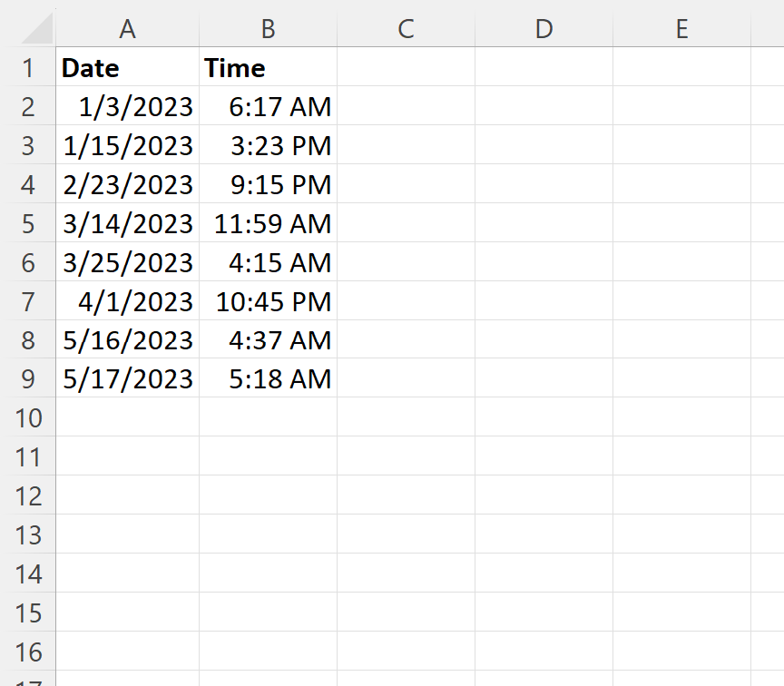
Task: Select column header D
Action: [543, 29]
